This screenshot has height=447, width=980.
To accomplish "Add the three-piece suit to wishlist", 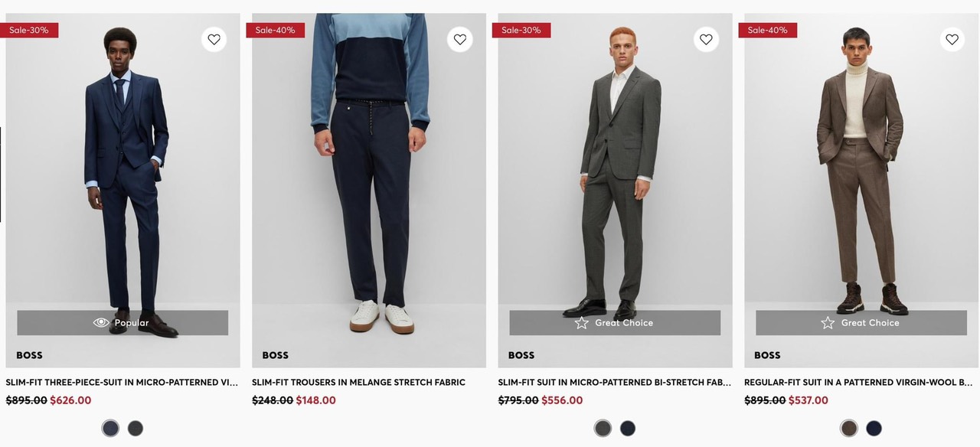I will click(214, 40).
